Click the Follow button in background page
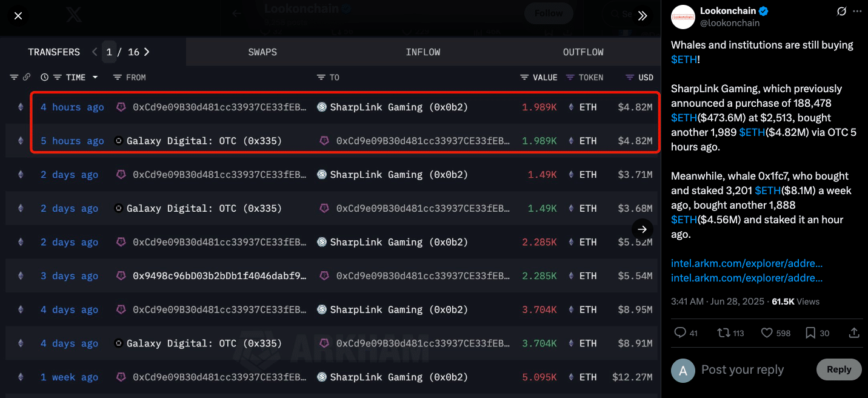The image size is (868, 398). (x=549, y=13)
